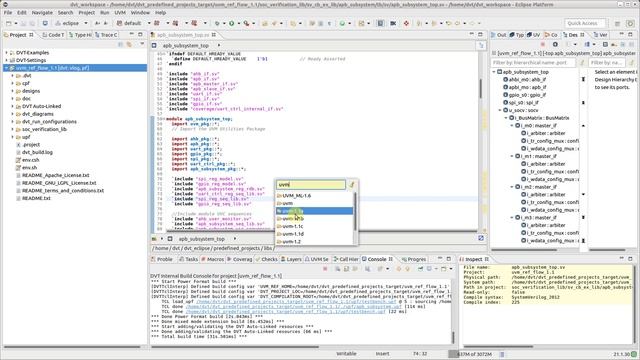Image resolution: width=640 pixels, height=360 pixels.
Task: Open the Window menu
Action: (140, 13)
